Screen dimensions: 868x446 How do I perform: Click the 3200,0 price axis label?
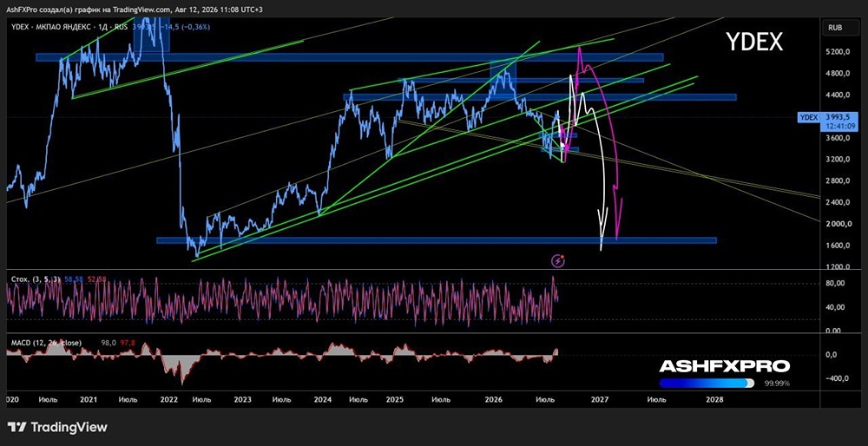pos(839,160)
